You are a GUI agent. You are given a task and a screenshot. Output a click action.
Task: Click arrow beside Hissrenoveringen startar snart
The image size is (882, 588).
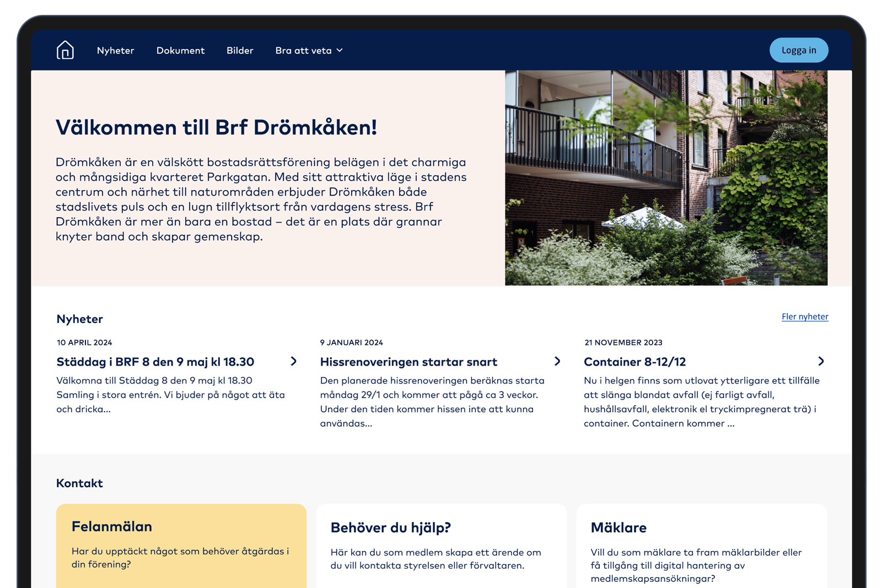tap(557, 362)
